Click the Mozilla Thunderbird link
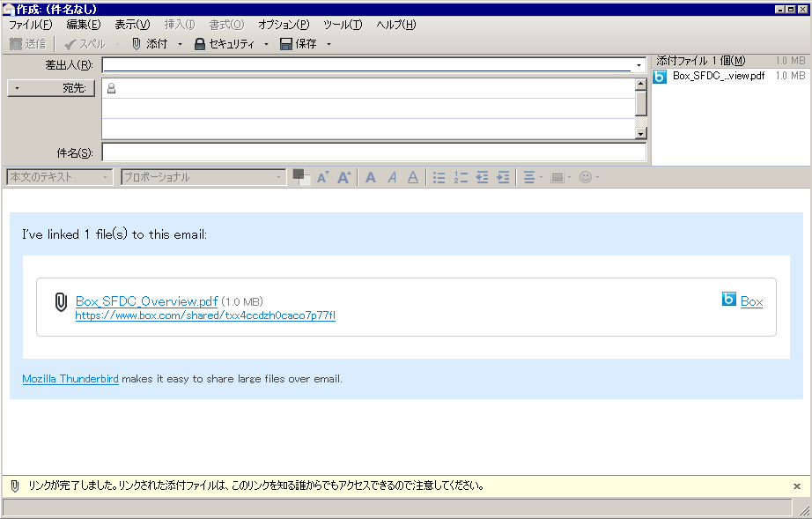The width and height of the screenshot is (812, 519). point(70,379)
